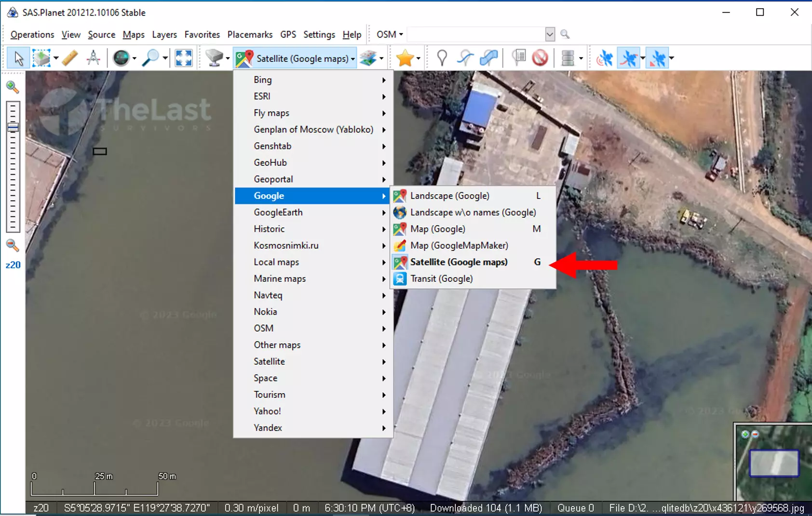The height and width of the screenshot is (516, 812).
Task: Choose Transit (Google) entry
Action: click(x=473, y=278)
